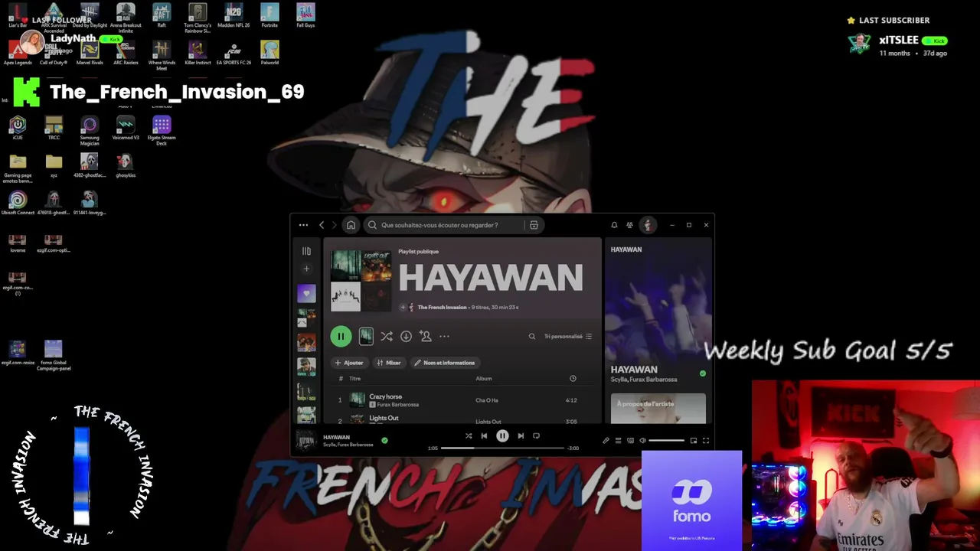980x551 pixels.
Task: Open the TRCC desktop shortcut
Action: [x=54, y=128]
